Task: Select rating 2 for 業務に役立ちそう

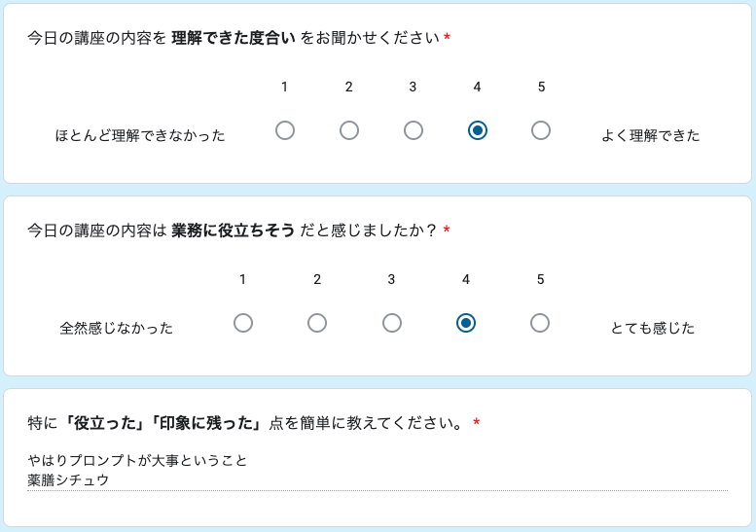Action: (317, 323)
